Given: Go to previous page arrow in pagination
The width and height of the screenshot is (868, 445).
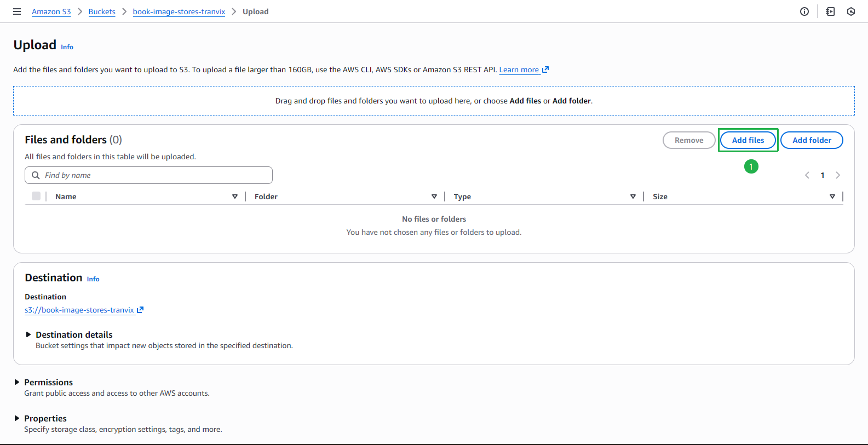Looking at the screenshot, I should [x=807, y=175].
